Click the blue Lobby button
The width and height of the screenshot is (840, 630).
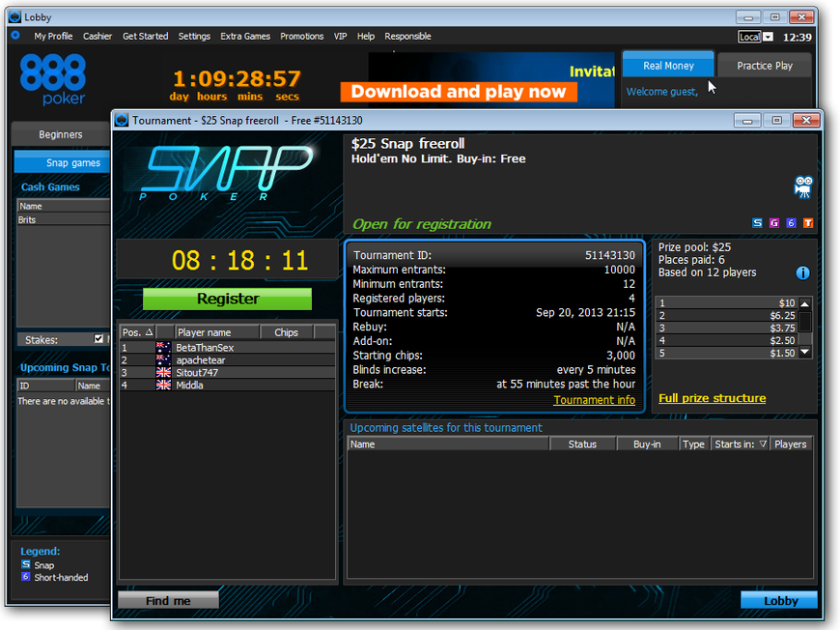point(779,600)
